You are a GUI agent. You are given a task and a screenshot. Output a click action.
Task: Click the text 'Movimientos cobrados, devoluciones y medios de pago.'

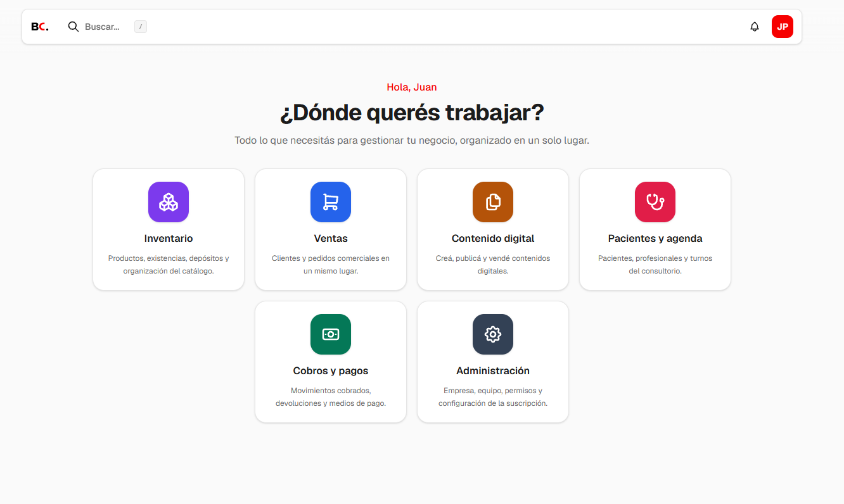pyautogui.click(x=331, y=397)
